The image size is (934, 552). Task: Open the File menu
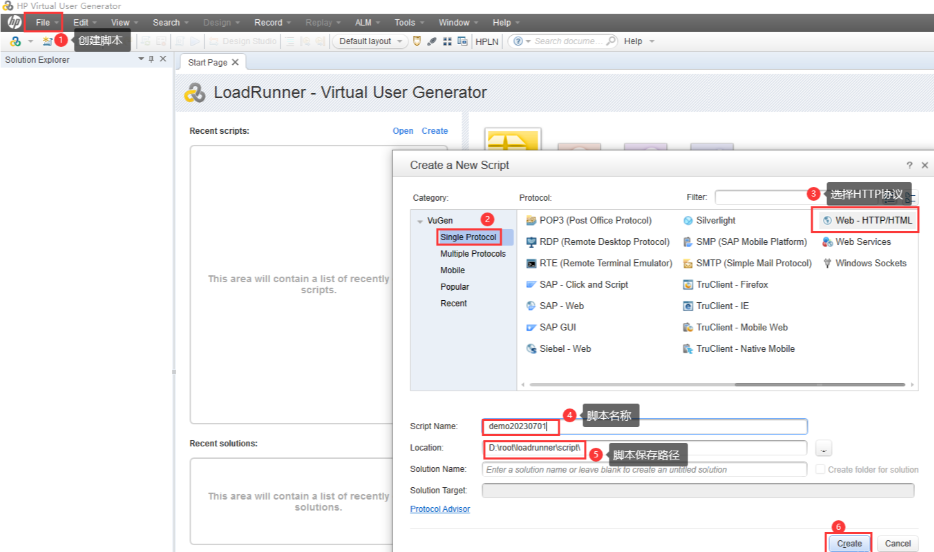(43, 23)
